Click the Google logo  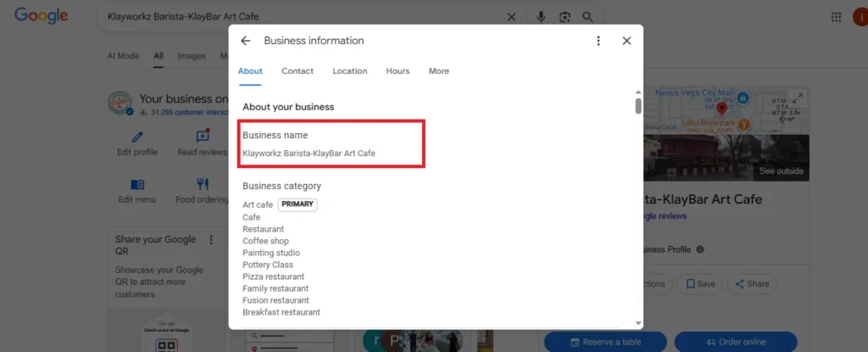(41, 17)
